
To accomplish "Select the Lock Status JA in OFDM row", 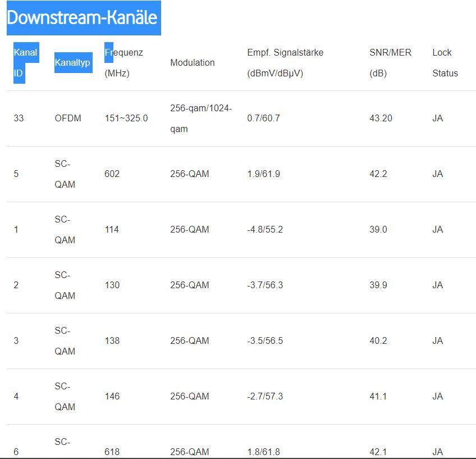I will click(437, 118).
